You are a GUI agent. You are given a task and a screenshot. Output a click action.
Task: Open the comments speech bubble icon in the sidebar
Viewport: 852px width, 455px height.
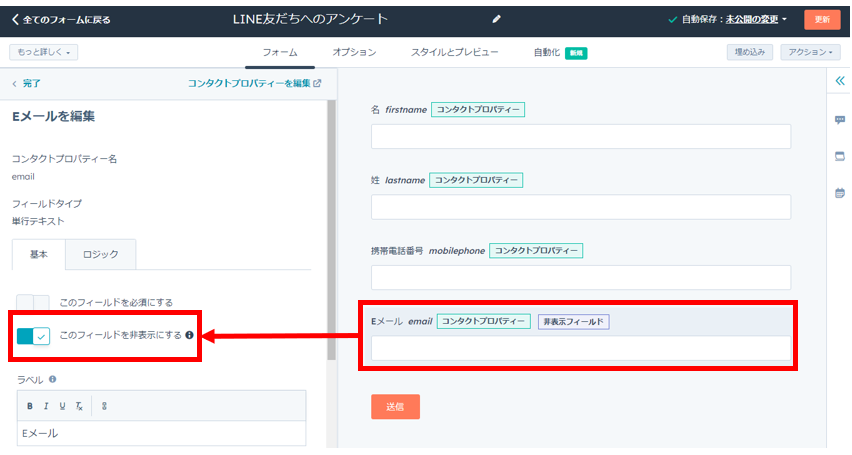click(x=839, y=119)
